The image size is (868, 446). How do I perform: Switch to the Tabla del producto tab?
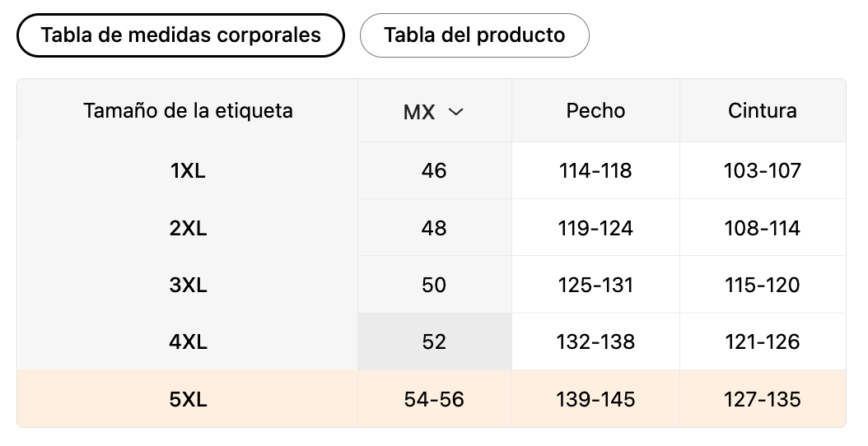point(474,35)
